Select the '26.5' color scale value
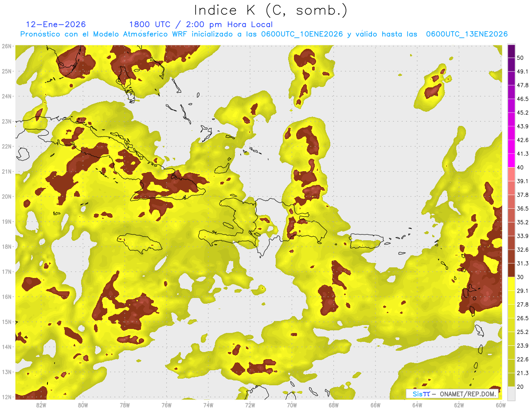Image resolution: width=532 pixels, height=411 pixels. click(x=523, y=318)
